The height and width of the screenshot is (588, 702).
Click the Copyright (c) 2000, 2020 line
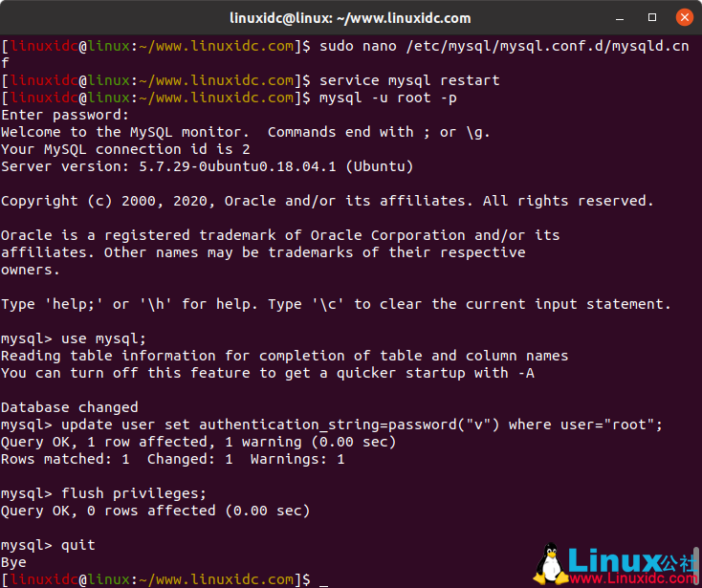tap(327, 201)
